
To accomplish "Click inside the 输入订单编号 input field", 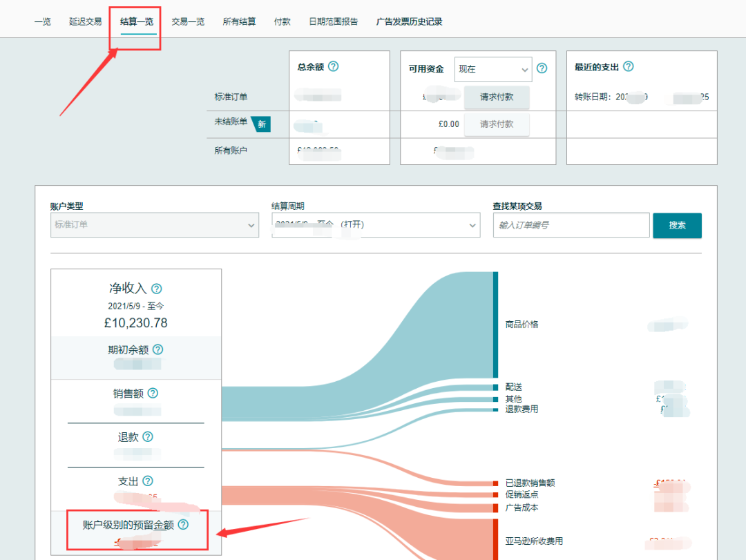I will (571, 225).
